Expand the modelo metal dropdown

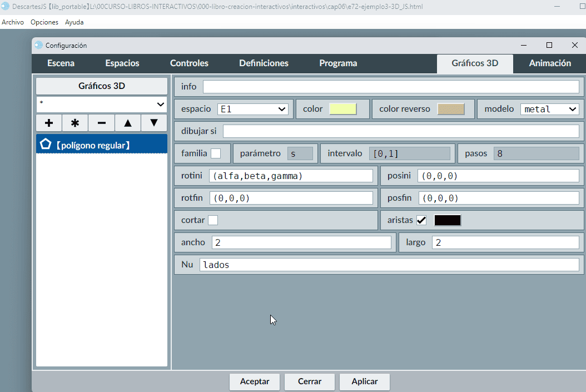click(549, 109)
